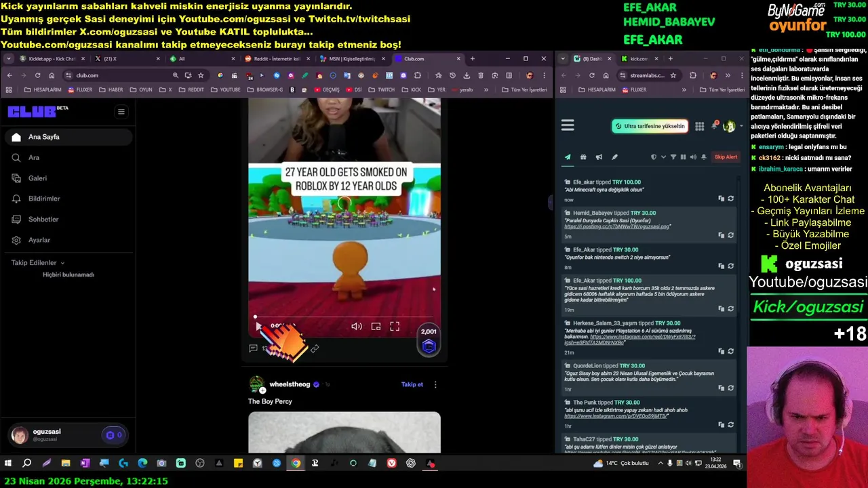
Task: Open Streamlabs notifications bell with badge
Action: [714, 125]
